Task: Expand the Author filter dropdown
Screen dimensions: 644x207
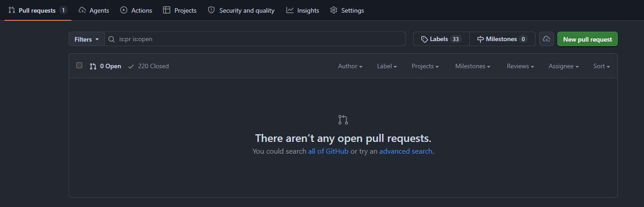Action: pyautogui.click(x=350, y=66)
